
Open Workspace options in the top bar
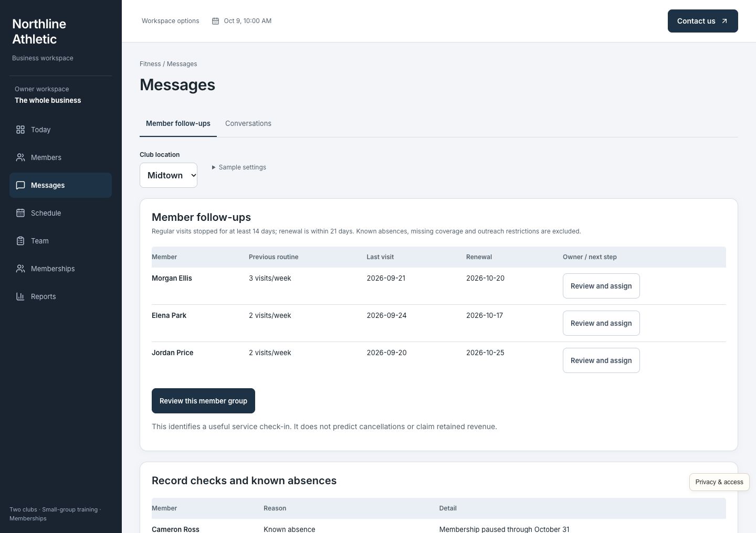click(x=171, y=21)
